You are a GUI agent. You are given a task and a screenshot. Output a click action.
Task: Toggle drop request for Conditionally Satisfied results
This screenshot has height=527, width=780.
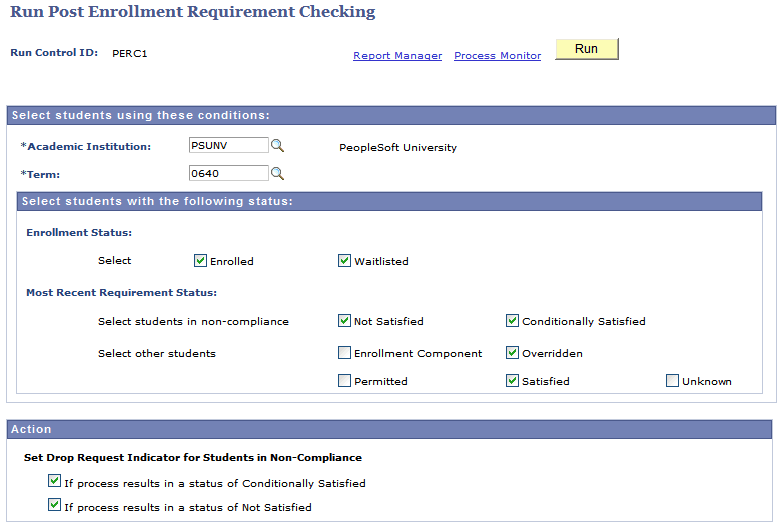click(54, 481)
